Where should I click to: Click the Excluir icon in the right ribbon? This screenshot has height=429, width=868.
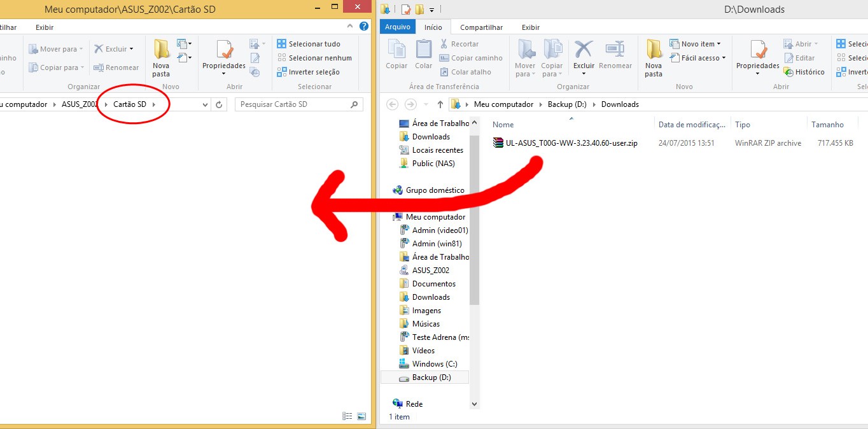tap(584, 51)
